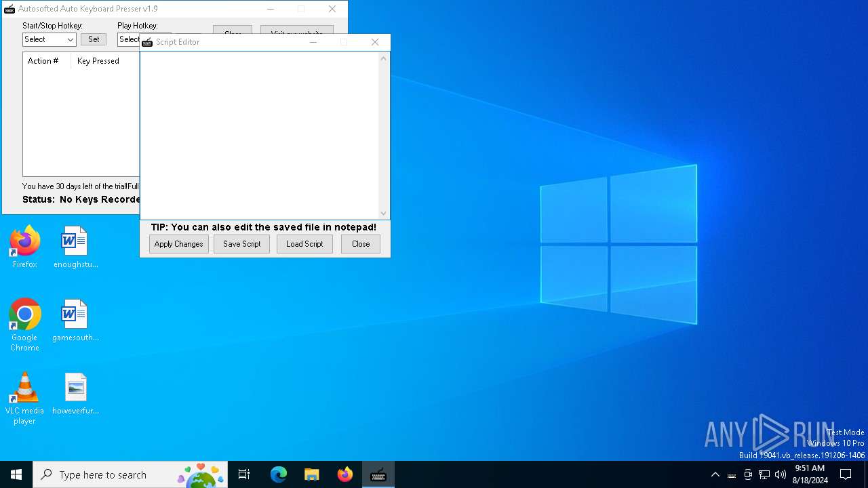The width and height of the screenshot is (868, 488).
Task: Click the Close button in Script Editor
Action: click(x=361, y=244)
